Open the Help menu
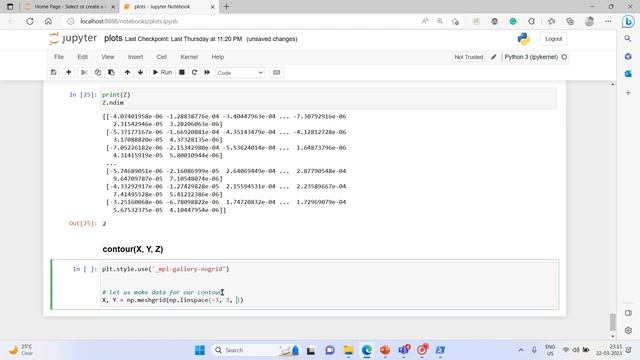This screenshot has height=360, width=640. pos(218,57)
